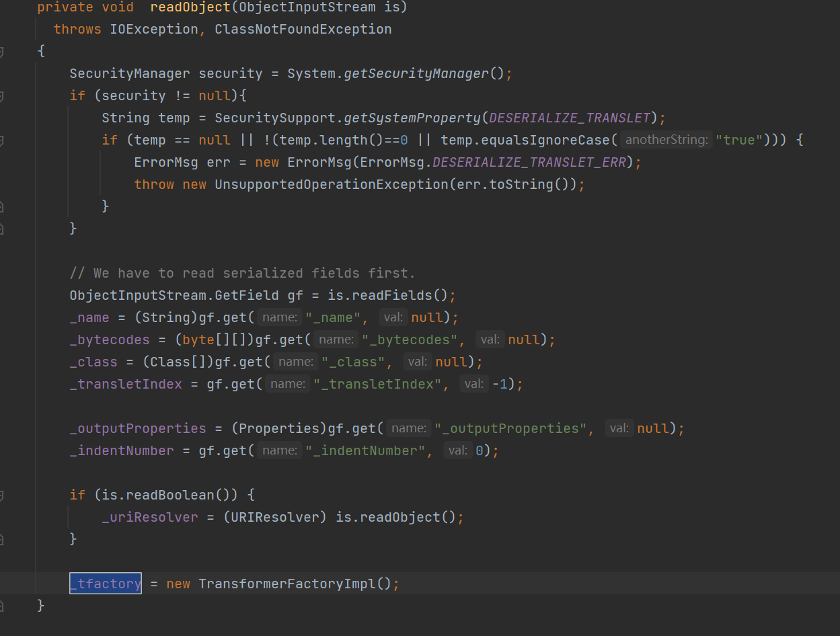This screenshot has height=636, width=840.
Task: Collapse the 'if (security != null)' block
Action: [1, 96]
